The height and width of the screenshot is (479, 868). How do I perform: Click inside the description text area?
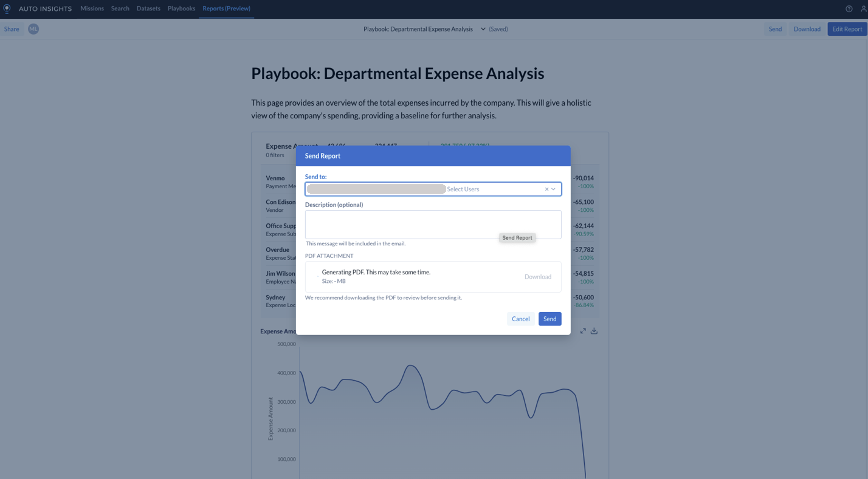click(x=433, y=225)
